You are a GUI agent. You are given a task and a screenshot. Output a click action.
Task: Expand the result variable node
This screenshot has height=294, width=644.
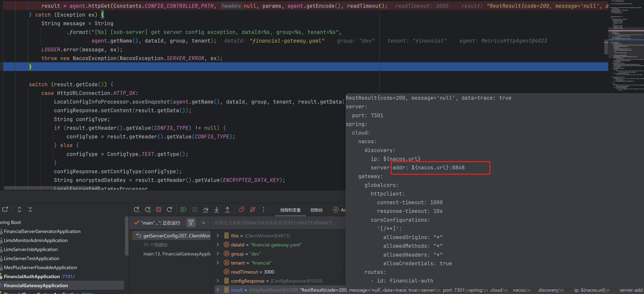tap(218, 290)
